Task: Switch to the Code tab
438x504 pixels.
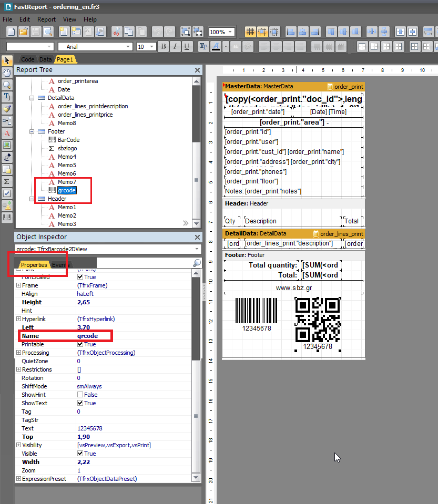Action: point(27,59)
